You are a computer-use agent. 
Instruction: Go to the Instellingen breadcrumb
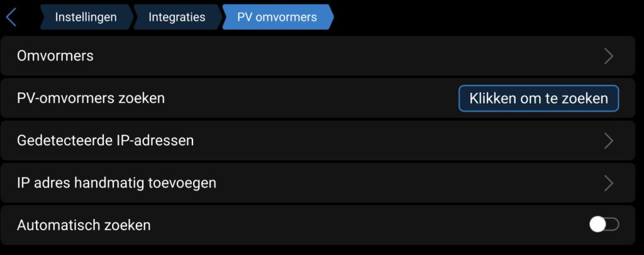pos(86,17)
